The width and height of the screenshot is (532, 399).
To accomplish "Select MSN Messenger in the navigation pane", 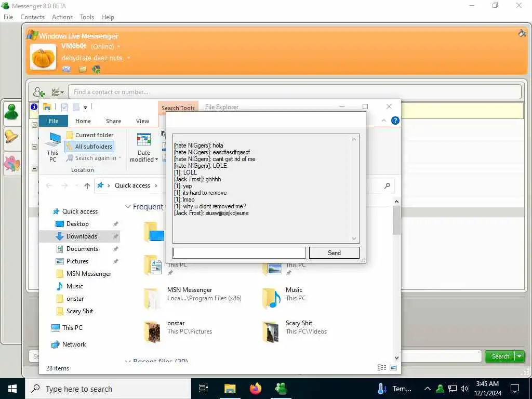I will click(x=89, y=274).
